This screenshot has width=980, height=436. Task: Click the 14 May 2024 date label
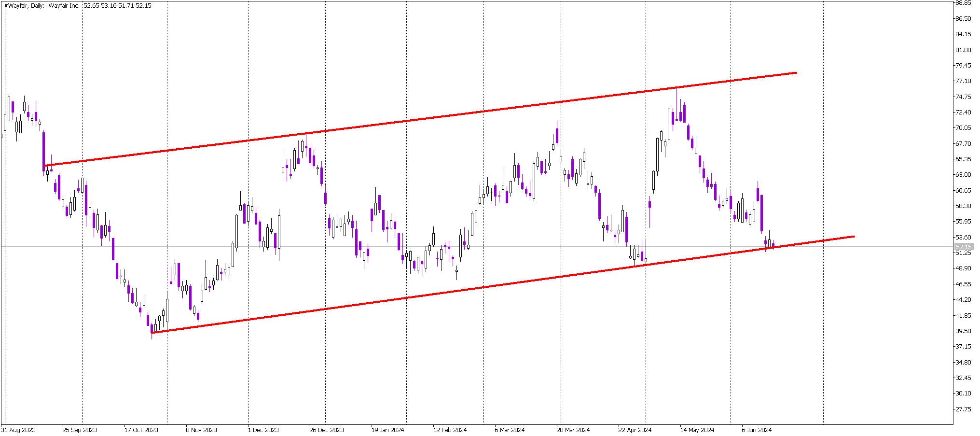pos(697,430)
